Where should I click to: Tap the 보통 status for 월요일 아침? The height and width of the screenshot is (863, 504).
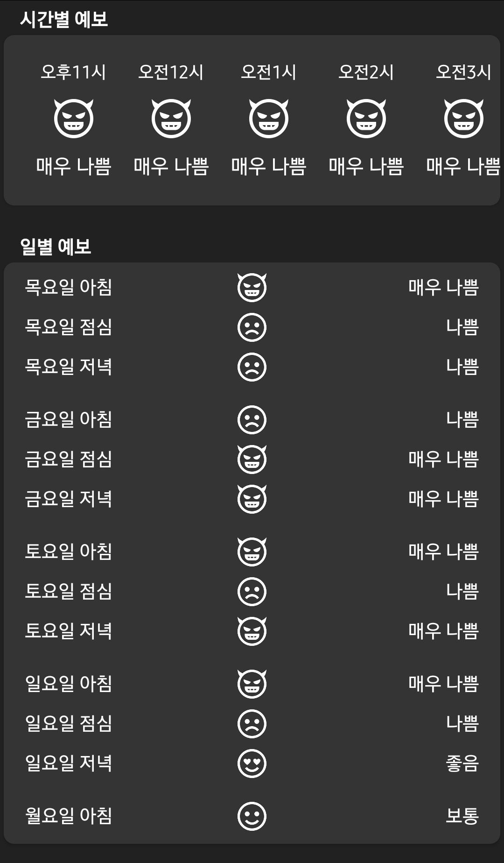pos(462,816)
